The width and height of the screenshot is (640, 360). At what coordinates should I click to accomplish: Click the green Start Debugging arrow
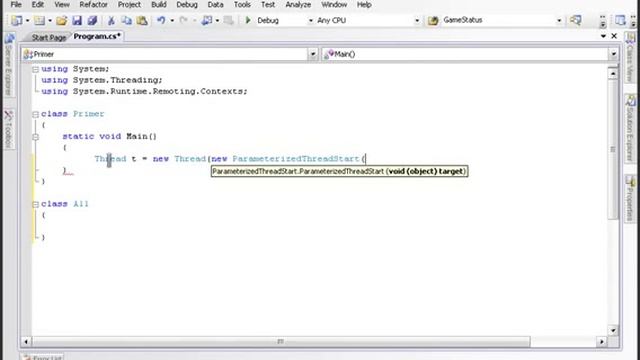(248, 20)
